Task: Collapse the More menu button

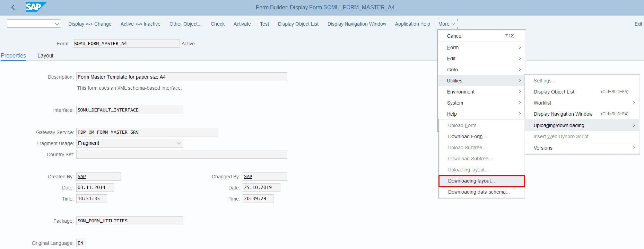Action: point(447,24)
